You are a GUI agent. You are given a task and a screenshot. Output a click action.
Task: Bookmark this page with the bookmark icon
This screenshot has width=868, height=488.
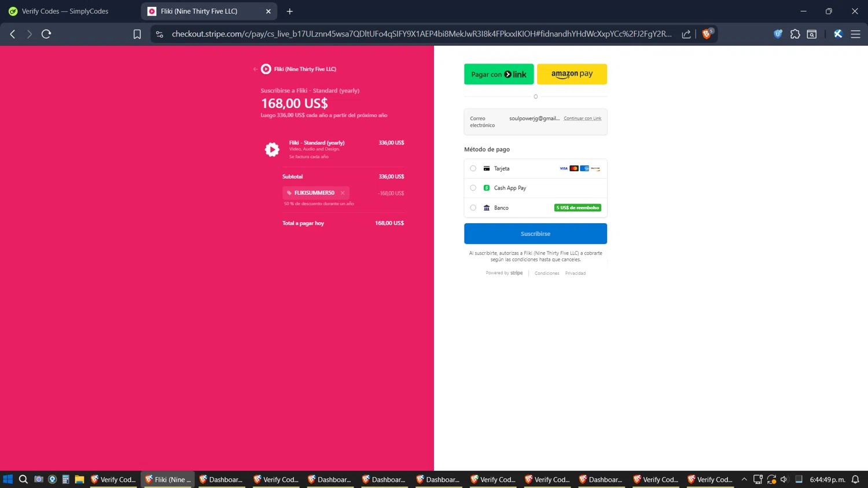(137, 34)
